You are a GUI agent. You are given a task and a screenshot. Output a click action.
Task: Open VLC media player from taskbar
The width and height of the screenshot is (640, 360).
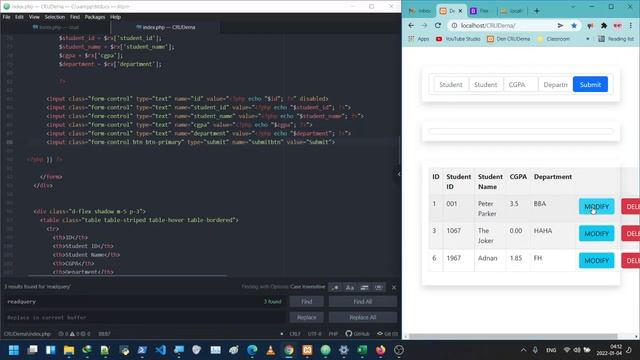pyautogui.click(x=270, y=350)
